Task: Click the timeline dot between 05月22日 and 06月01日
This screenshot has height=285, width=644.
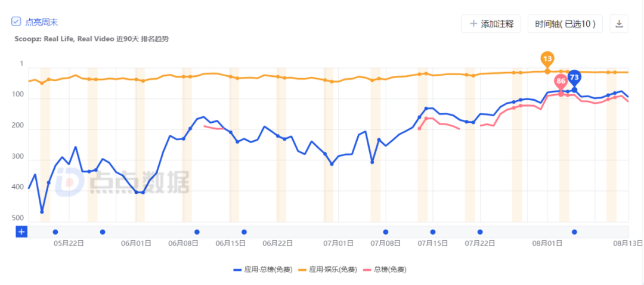Action: coord(103,232)
